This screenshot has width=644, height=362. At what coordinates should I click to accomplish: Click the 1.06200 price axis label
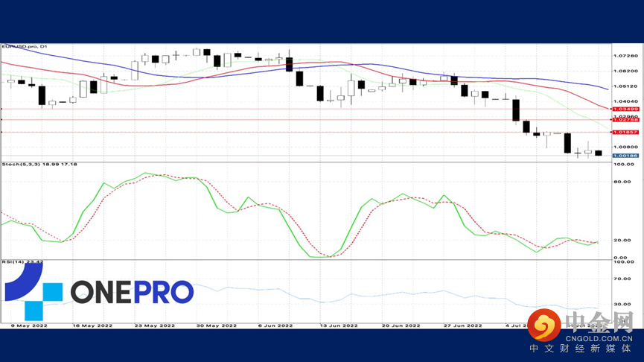(x=625, y=71)
